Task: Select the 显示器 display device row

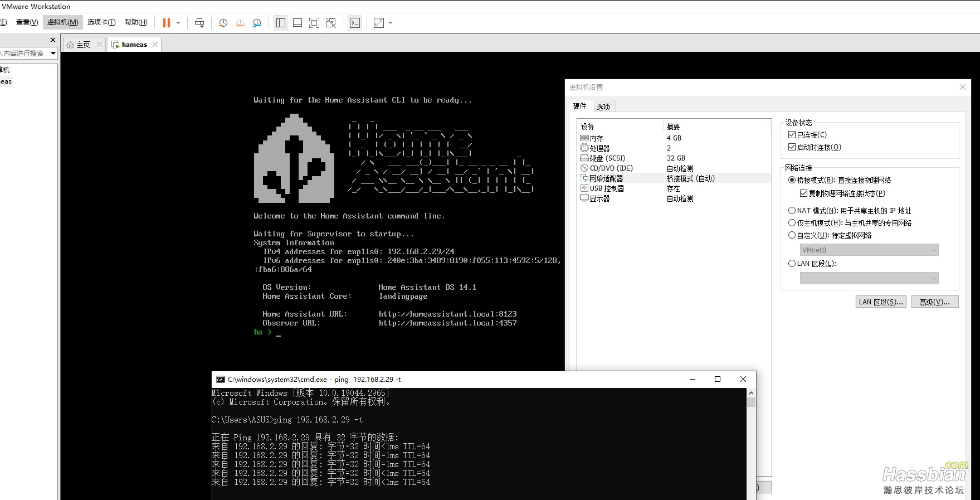Action: (x=674, y=198)
